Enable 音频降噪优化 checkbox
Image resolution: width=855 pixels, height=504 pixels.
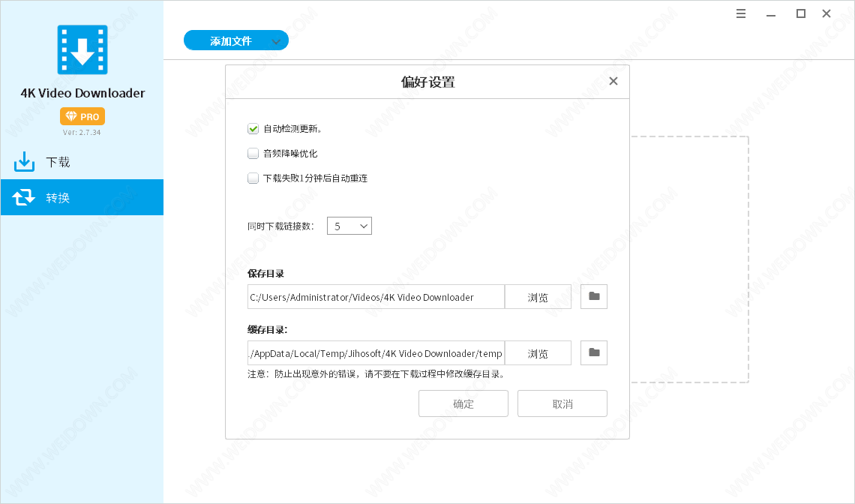tap(253, 153)
